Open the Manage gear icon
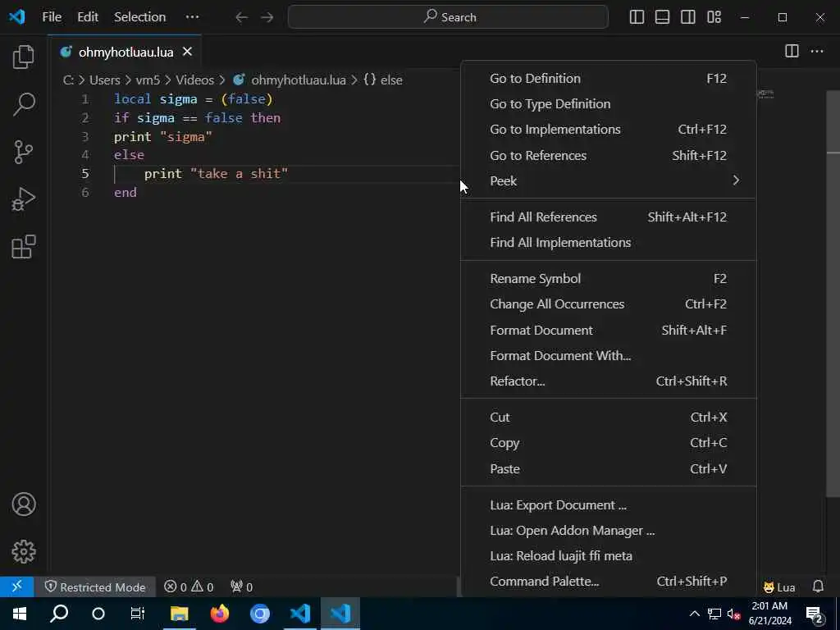 [24, 551]
